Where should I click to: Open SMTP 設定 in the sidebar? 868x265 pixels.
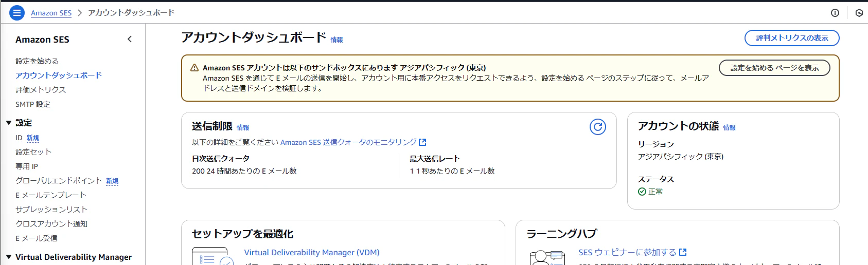33,104
